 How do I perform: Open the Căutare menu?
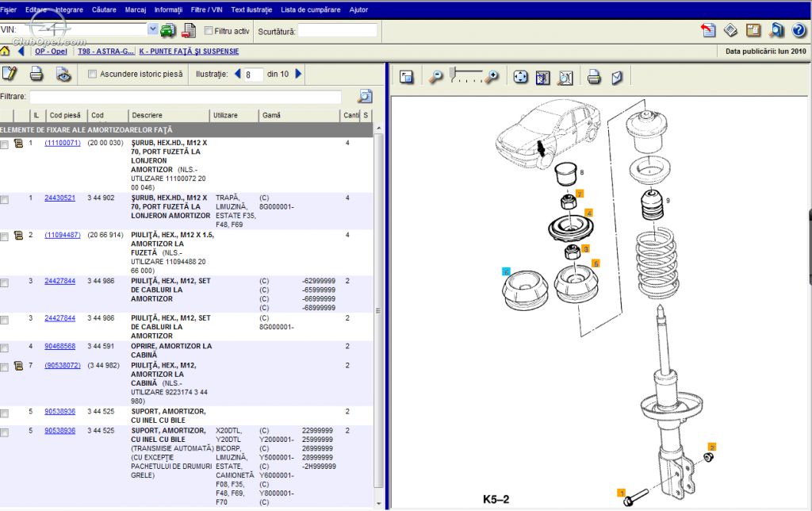pyautogui.click(x=104, y=10)
